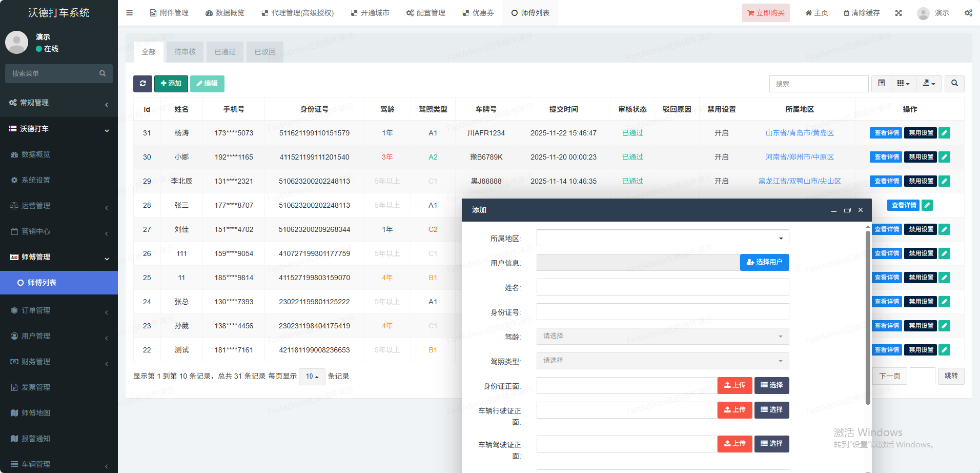Image resolution: width=980 pixels, height=473 pixels.
Task: Open the gears settings icon at top-right corner
Action: tap(968, 13)
